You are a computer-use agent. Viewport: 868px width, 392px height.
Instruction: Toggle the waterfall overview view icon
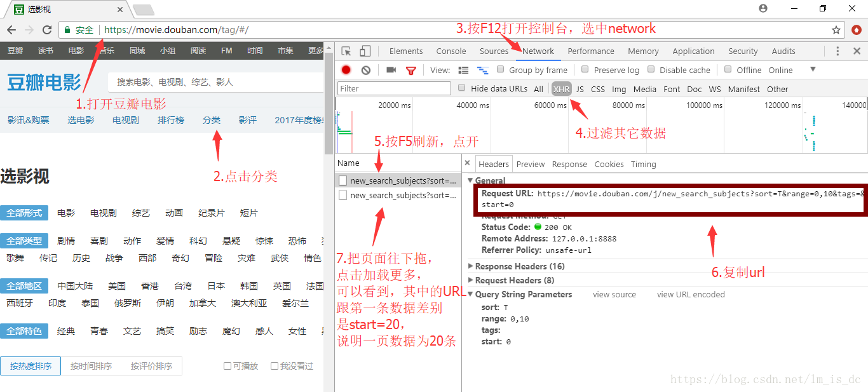[x=483, y=70]
